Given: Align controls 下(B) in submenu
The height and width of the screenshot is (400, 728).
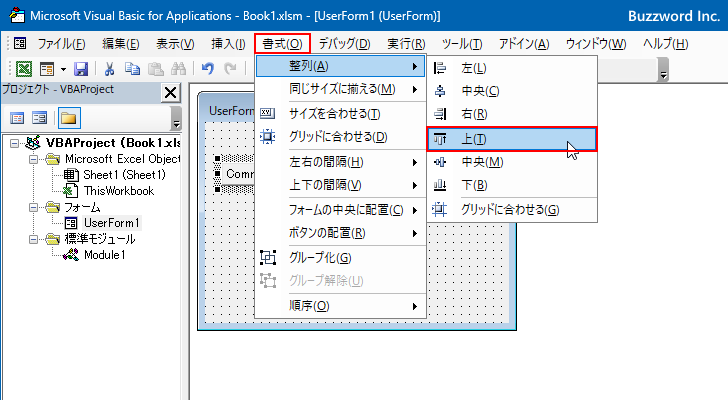Looking at the screenshot, I should click(x=512, y=185).
